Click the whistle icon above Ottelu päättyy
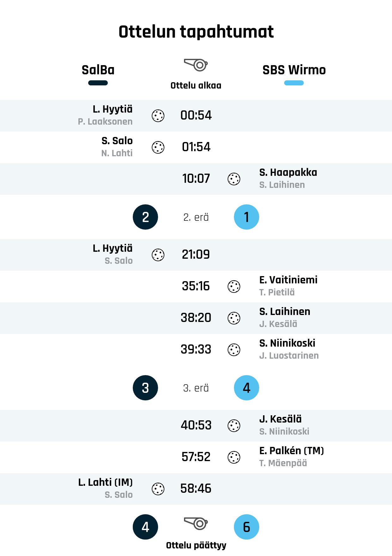The image size is (392, 556). point(196,523)
